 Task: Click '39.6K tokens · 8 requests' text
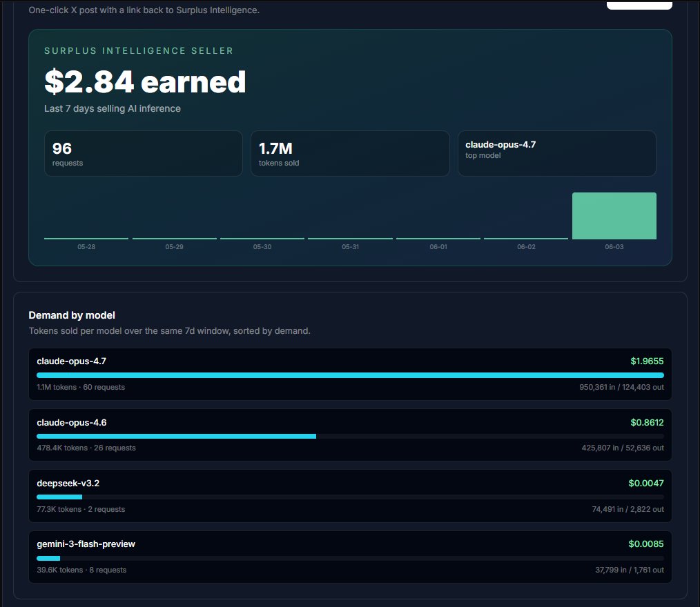[x=81, y=570]
